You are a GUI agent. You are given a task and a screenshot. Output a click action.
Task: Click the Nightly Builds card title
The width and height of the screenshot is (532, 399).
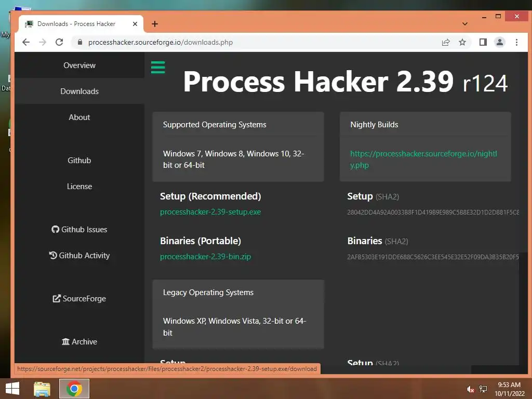374,125
